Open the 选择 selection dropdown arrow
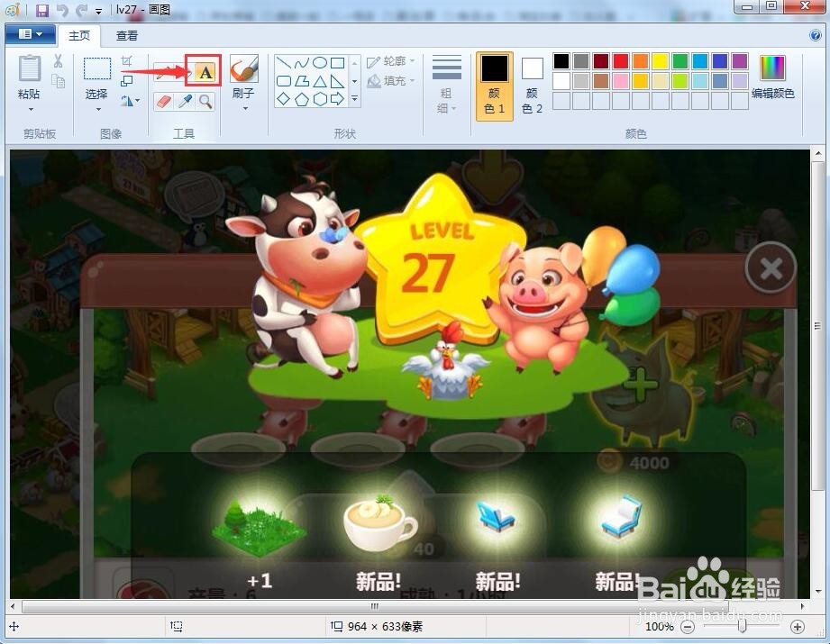This screenshot has width=830, height=644. pos(98,110)
